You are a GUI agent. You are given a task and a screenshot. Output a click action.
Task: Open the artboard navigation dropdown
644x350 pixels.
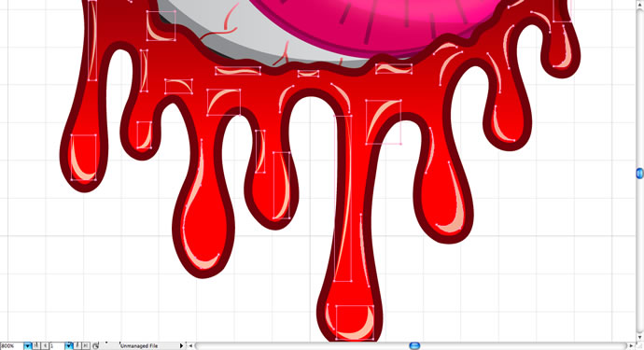pos(68,346)
